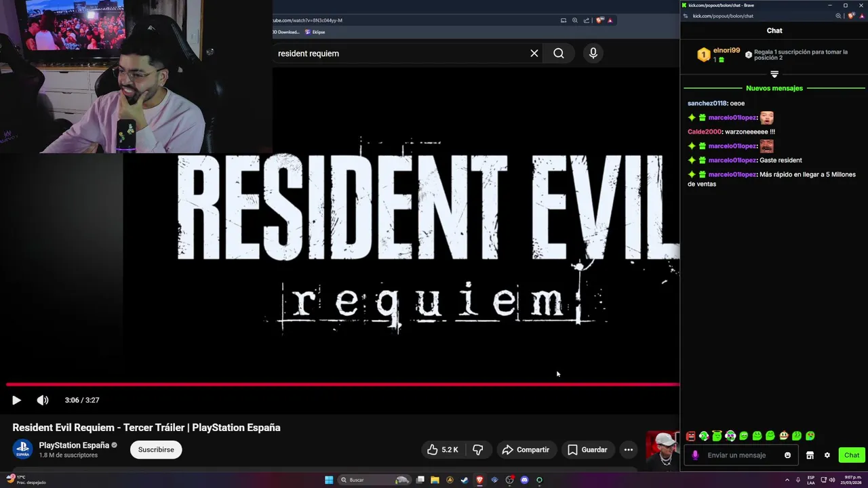Viewport: 868px width, 488px height.
Task: Open the Kick shop storefront icon
Action: [810, 455]
